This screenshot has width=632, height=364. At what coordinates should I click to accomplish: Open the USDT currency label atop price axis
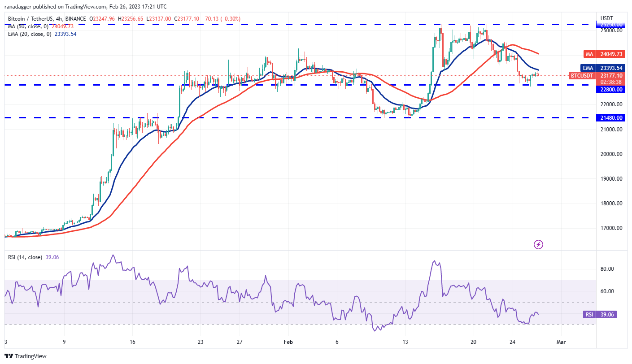[x=606, y=18]
